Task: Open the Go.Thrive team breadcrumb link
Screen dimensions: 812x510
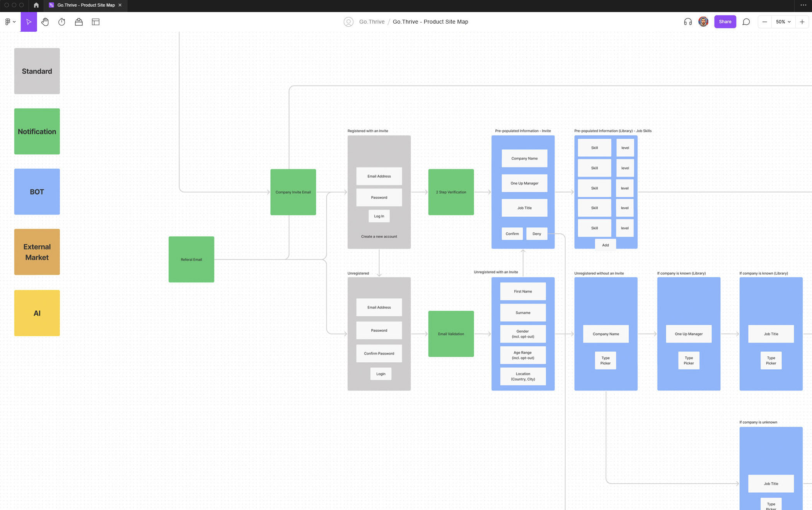Action: point(372,22)
